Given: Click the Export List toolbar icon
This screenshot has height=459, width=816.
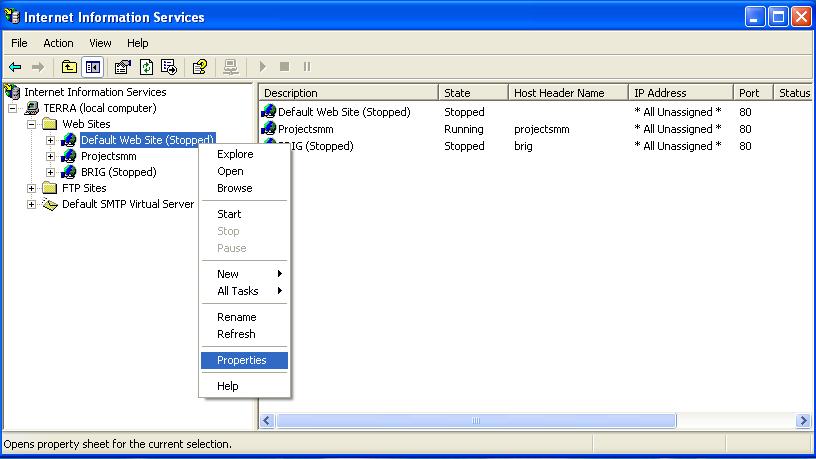Looking at the screenshot, I should pos(169,67).
